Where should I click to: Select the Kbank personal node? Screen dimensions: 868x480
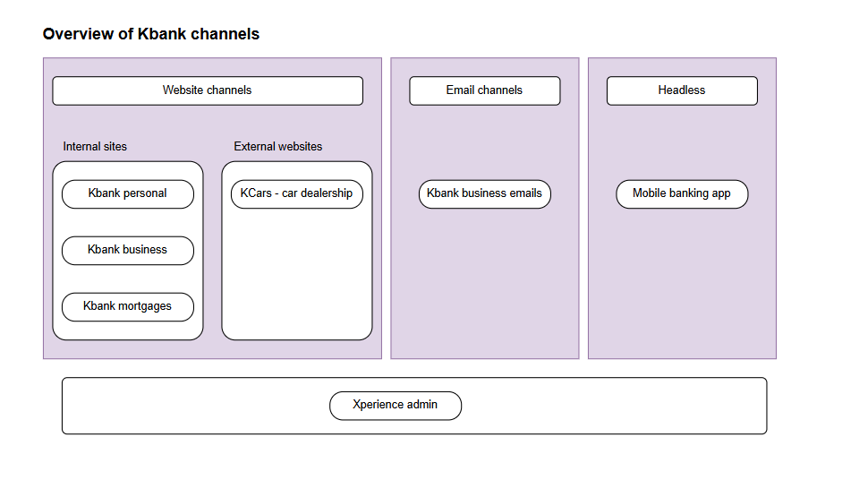tap(127, 193)
